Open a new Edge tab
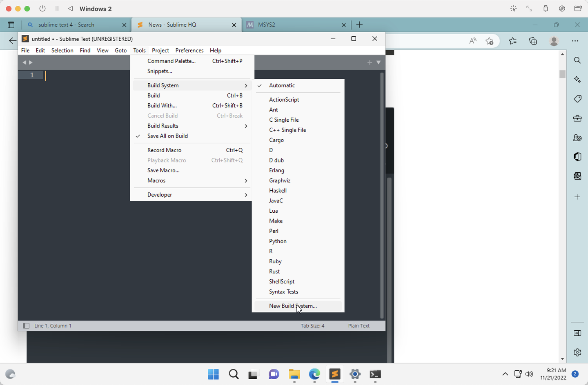 point(359,25)
